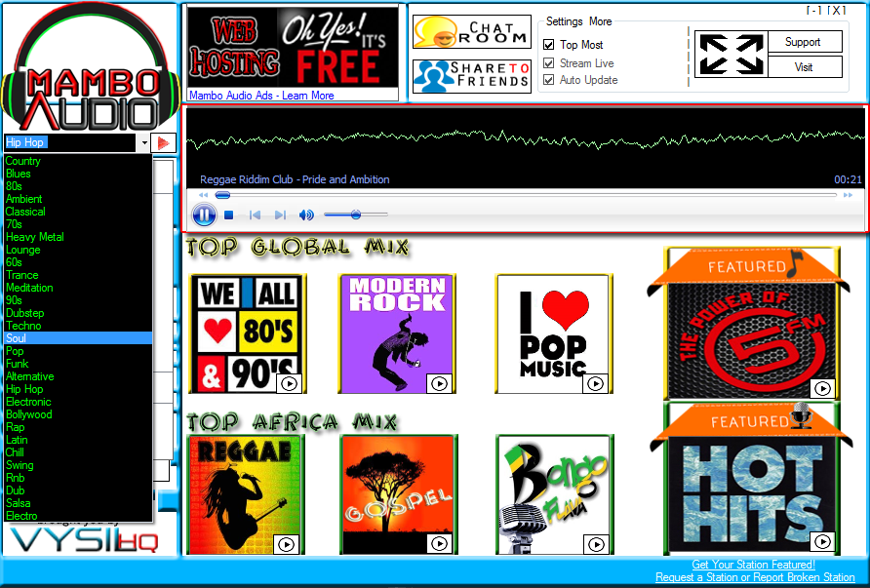Toggle the Auto Update checkbox

(549, 80)
